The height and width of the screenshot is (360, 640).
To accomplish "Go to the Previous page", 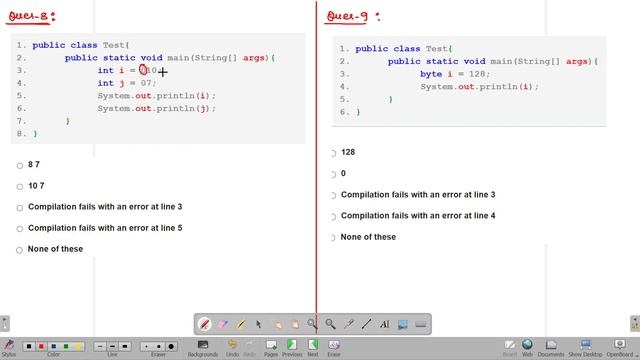I will (292, 348).
